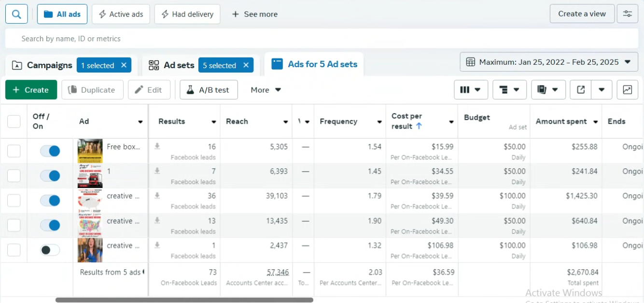Open the reports icon menu

tap(548, 90)
